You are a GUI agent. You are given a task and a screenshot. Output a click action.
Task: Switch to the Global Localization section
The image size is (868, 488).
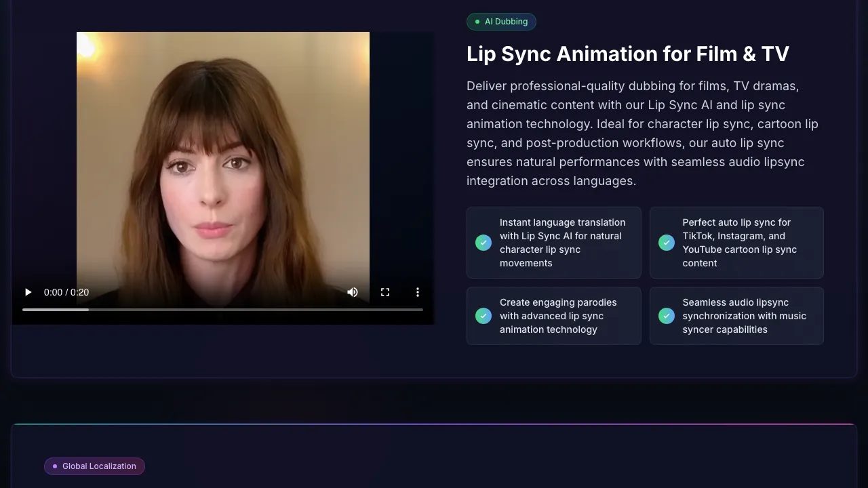coord(94,466)
